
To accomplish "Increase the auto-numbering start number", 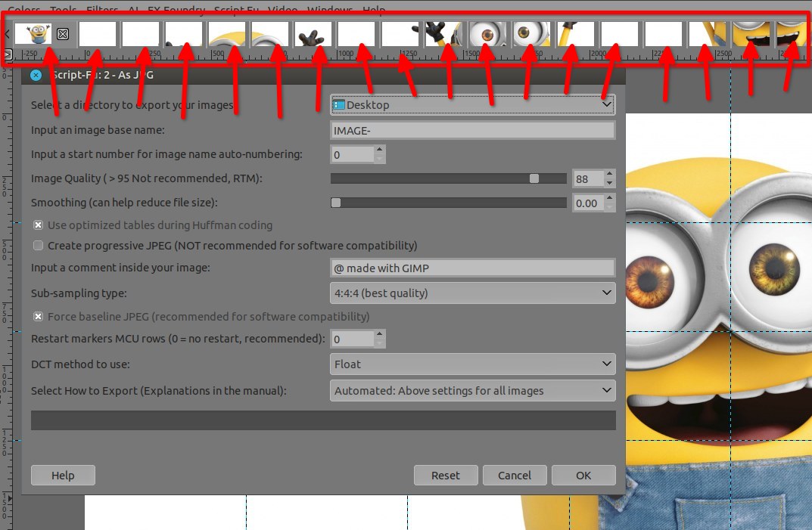I will pyautogui.click(x=380, y=150).
